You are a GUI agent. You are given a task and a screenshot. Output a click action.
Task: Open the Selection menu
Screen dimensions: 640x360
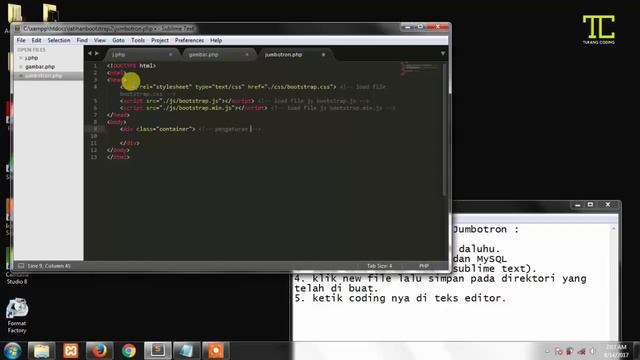tap(59, 40)
